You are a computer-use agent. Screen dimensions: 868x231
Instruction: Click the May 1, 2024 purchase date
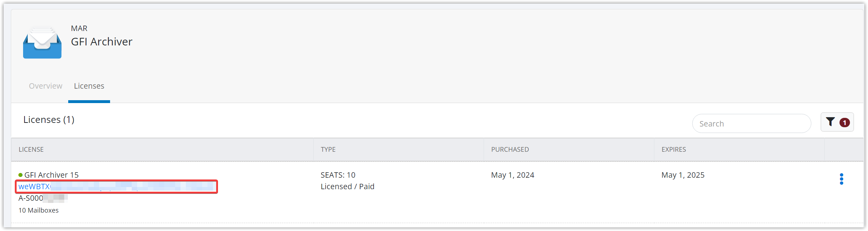click(x=512, y=175)
